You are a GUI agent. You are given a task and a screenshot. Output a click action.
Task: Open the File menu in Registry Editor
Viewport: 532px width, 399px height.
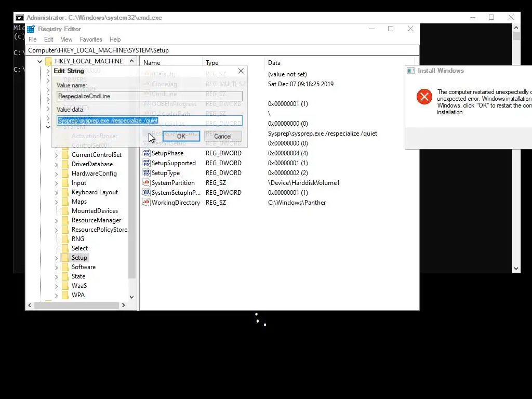(x=33, y=39)
